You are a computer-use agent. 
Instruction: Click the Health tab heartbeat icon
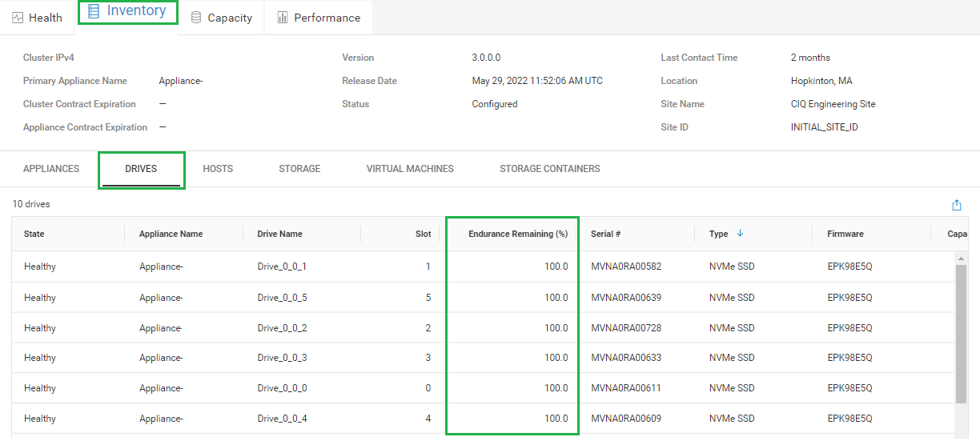click(18, 18)
